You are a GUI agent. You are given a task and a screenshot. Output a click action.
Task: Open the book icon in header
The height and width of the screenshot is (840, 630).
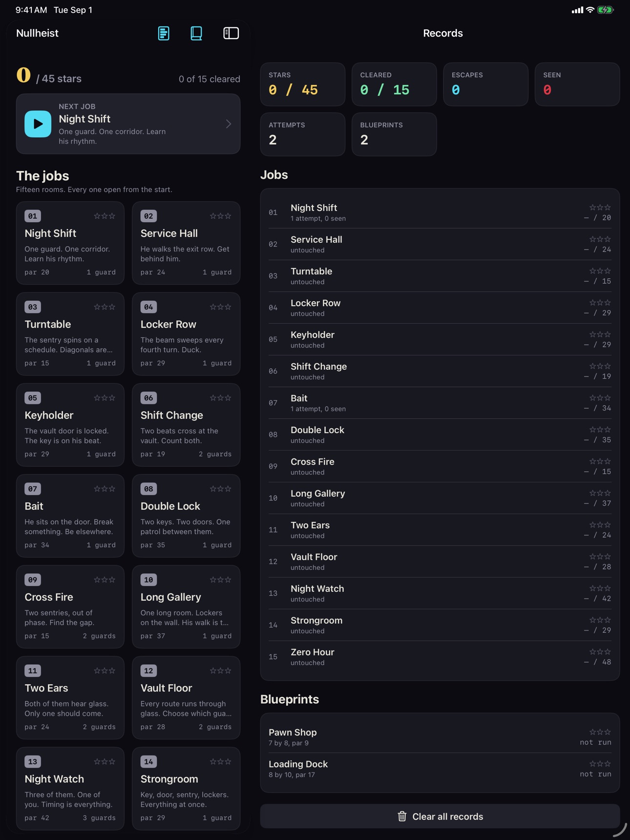tap(196, 33)
